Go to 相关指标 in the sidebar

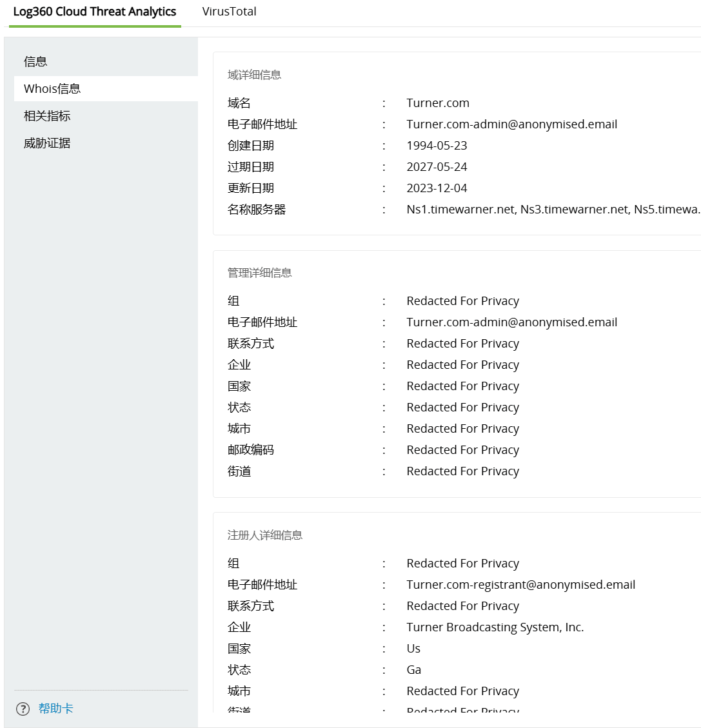tap(47, 116)
